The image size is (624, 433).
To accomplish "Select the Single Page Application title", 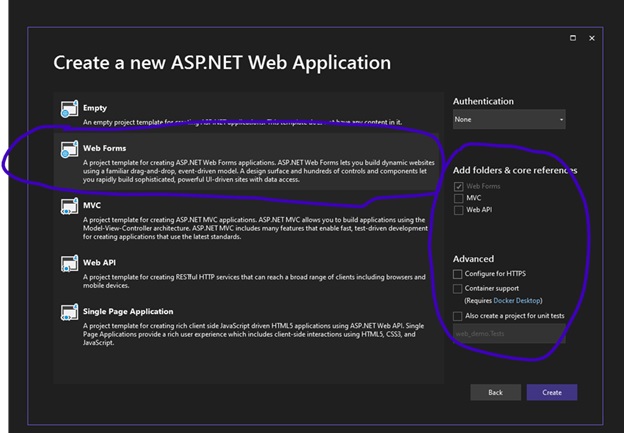I will point(128,312).
